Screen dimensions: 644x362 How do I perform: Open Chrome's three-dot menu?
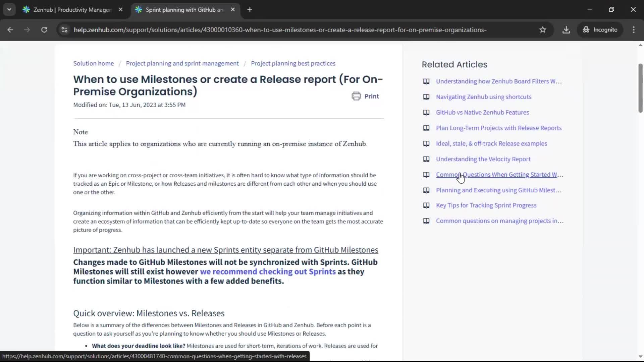tap(634, 30)
